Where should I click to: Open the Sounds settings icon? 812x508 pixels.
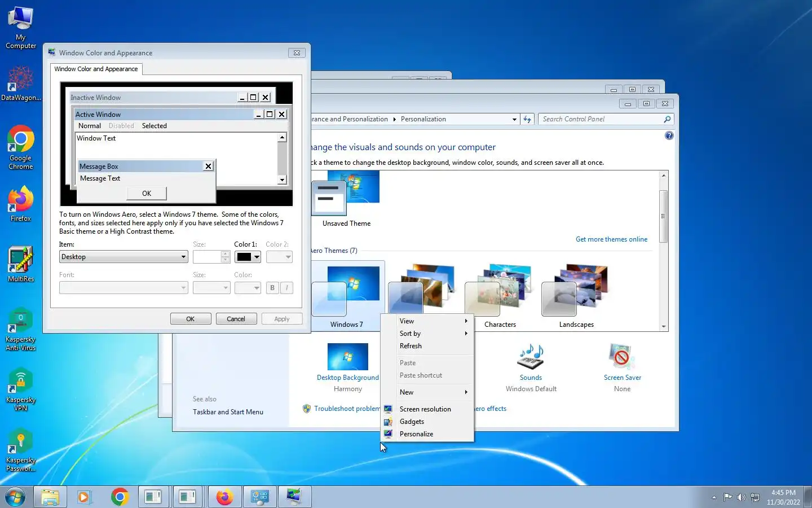(531, 357)
